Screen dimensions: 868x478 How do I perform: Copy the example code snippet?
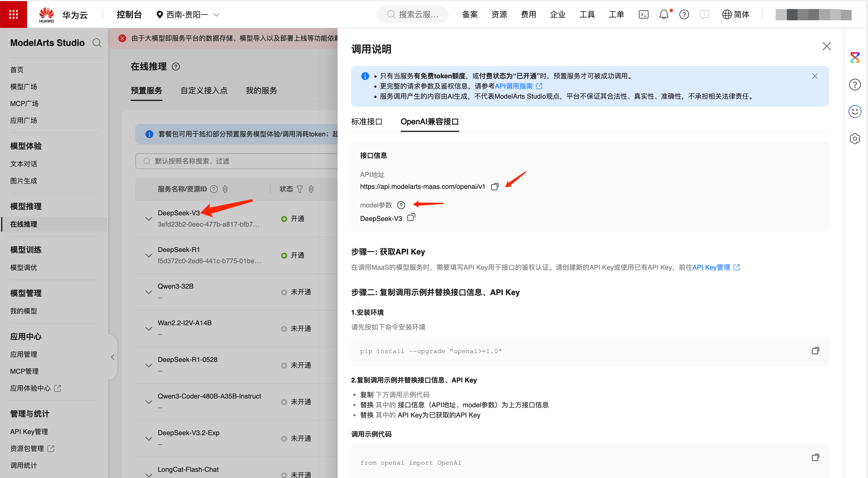click(816, 457)
